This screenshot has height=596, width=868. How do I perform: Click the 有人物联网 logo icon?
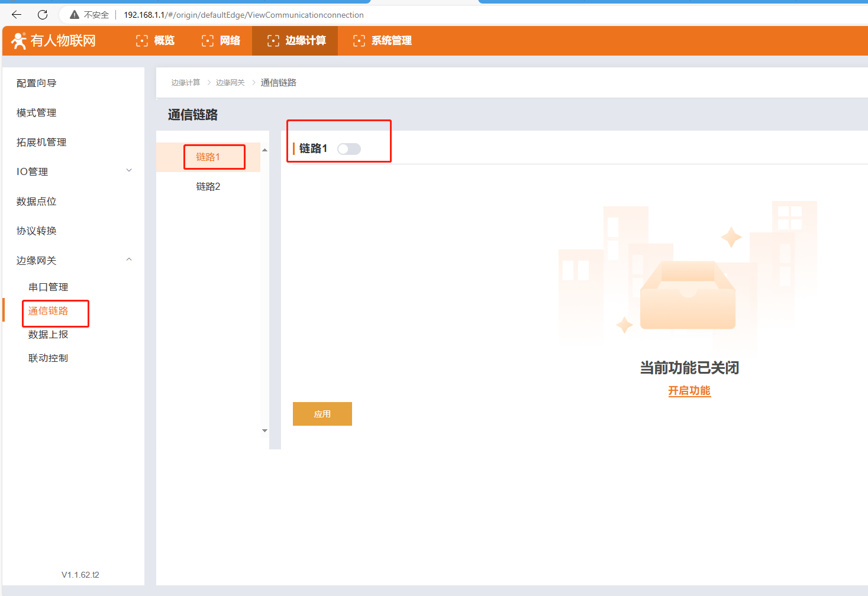point(19,41)
